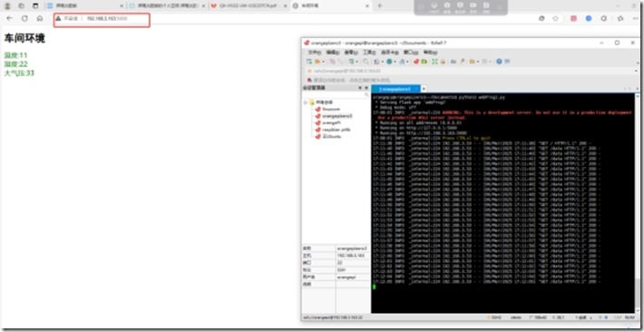This screenshot has height=332, width=644.
Task: Bookmark this page with star icon
Action: click(x=555, y=18)
